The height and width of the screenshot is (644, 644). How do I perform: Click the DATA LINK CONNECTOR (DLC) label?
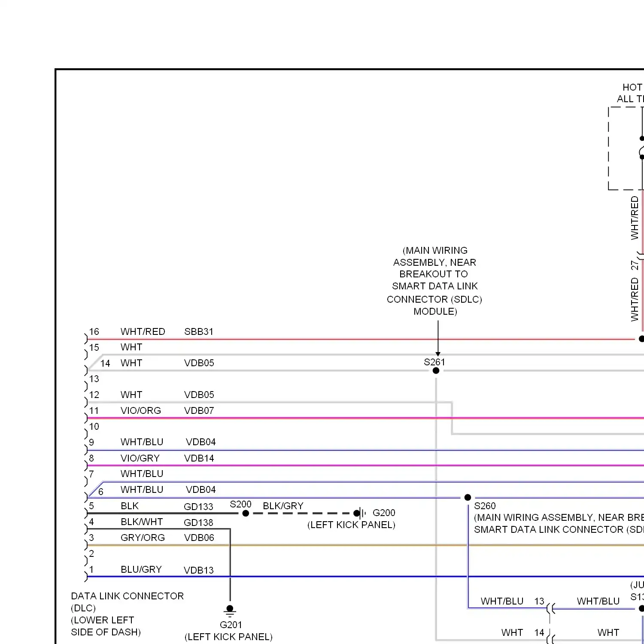click(x=127, y=602)
